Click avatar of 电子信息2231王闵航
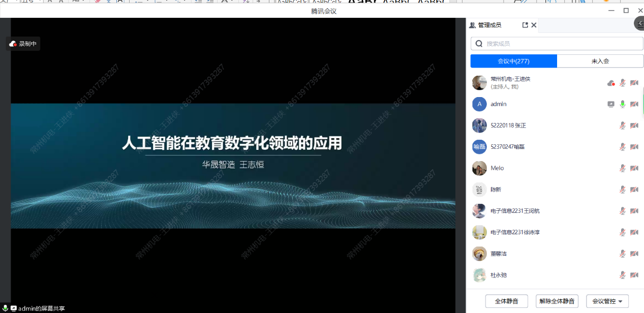644x313 pixels. pyautogui.click(x=479, y=211)
